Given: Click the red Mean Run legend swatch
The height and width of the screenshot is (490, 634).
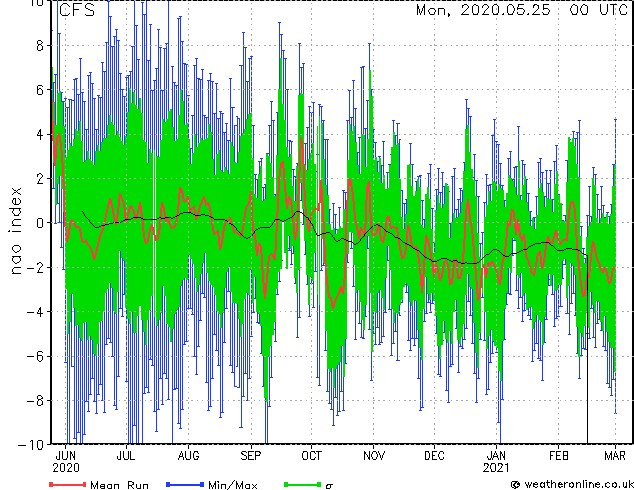Looking at the screenshot, I should (68, 484).
